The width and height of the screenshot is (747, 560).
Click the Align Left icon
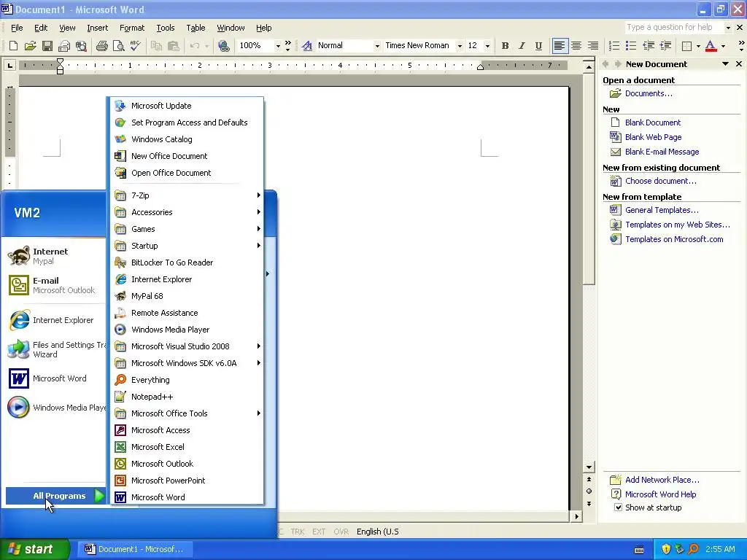click(x=560, y=46)
